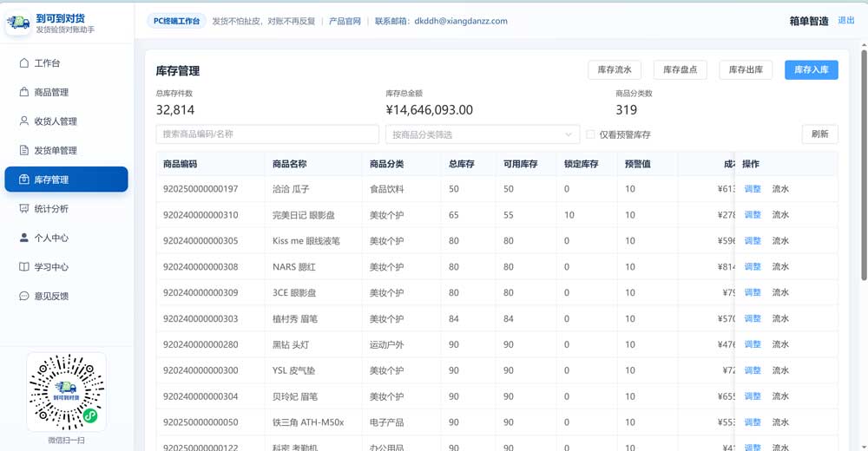
Task: Click the 意见反馈 chat bubble icon
Action: [23, 296]
